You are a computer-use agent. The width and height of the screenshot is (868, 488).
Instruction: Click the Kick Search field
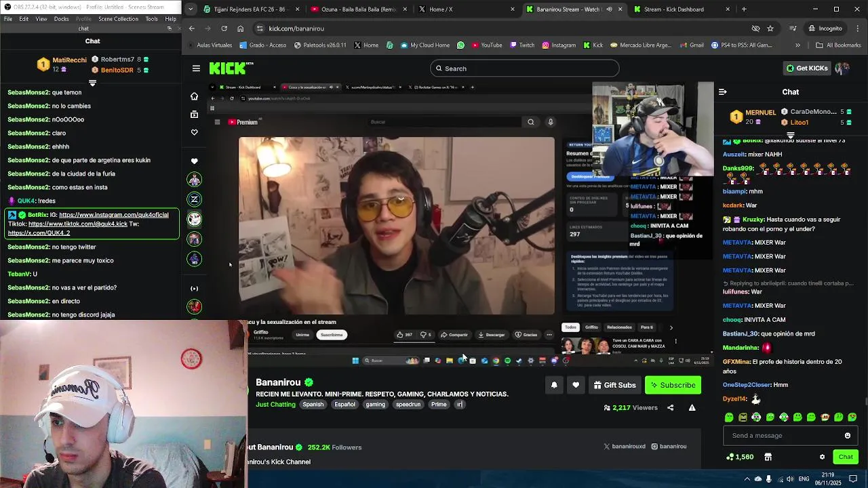coord(524,68)
